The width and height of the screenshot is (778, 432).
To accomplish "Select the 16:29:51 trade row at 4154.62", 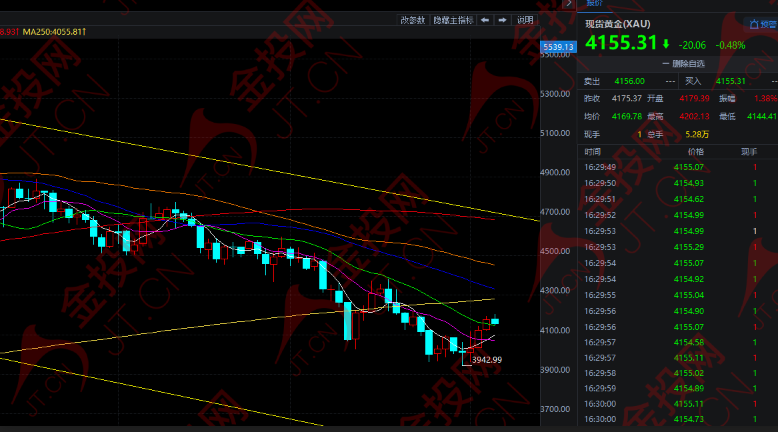I will 678,199.
